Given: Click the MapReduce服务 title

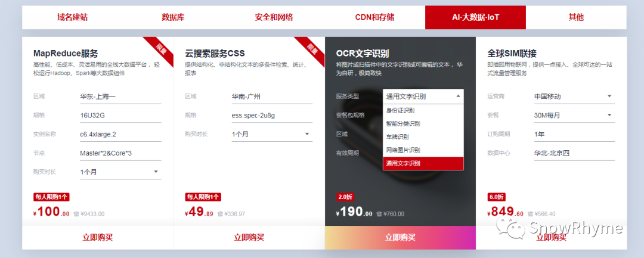Looking at the screenshot, I should click(66, 53).
